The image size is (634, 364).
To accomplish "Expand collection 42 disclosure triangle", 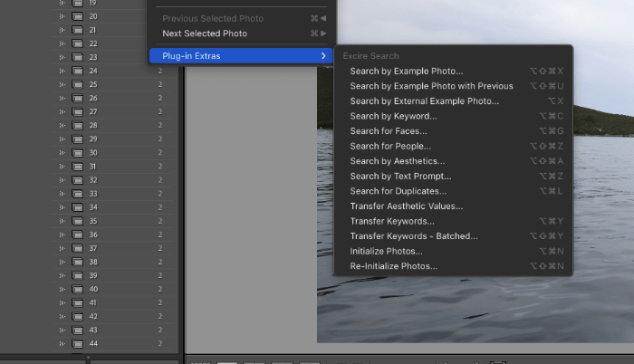I will pyautogui.click(x=62, y=316).
